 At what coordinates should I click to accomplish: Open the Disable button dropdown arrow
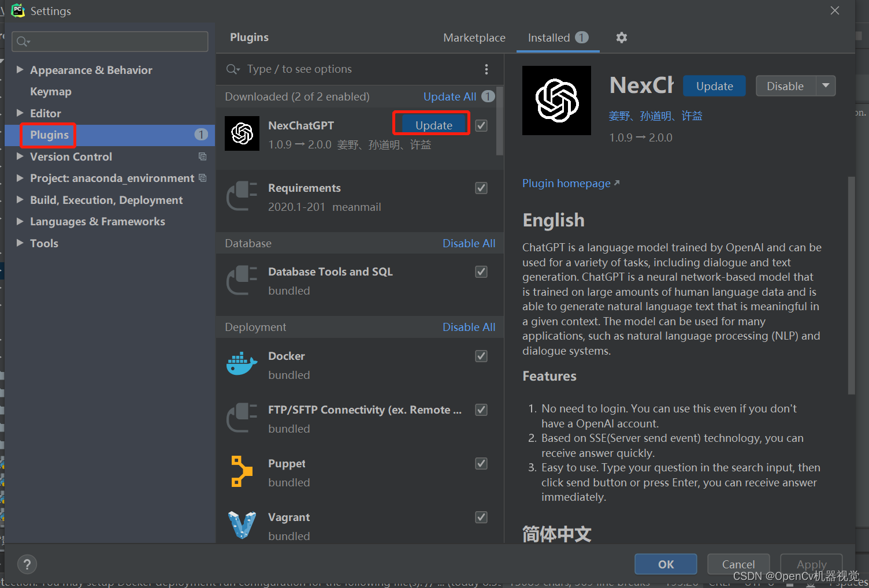tap(826, 86)
